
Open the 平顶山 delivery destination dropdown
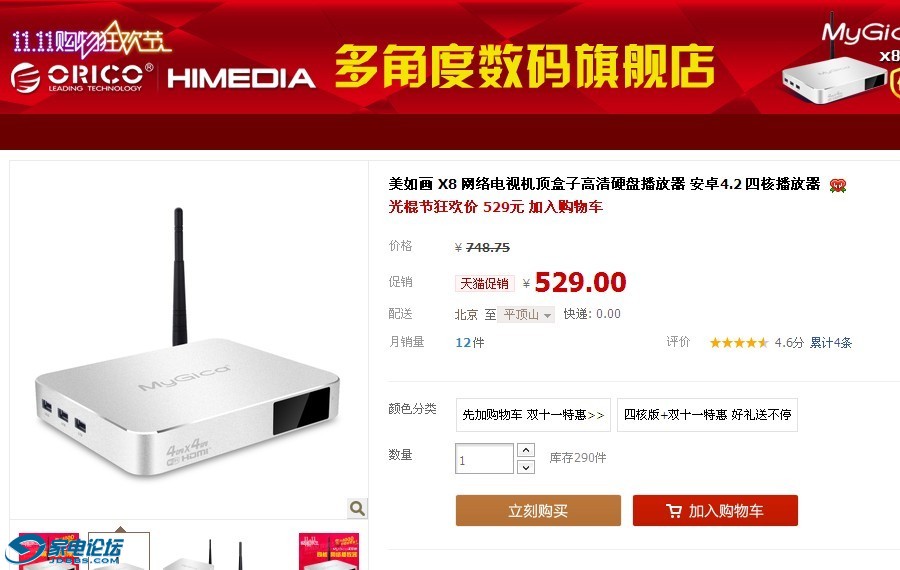click(x=526, y=315)
